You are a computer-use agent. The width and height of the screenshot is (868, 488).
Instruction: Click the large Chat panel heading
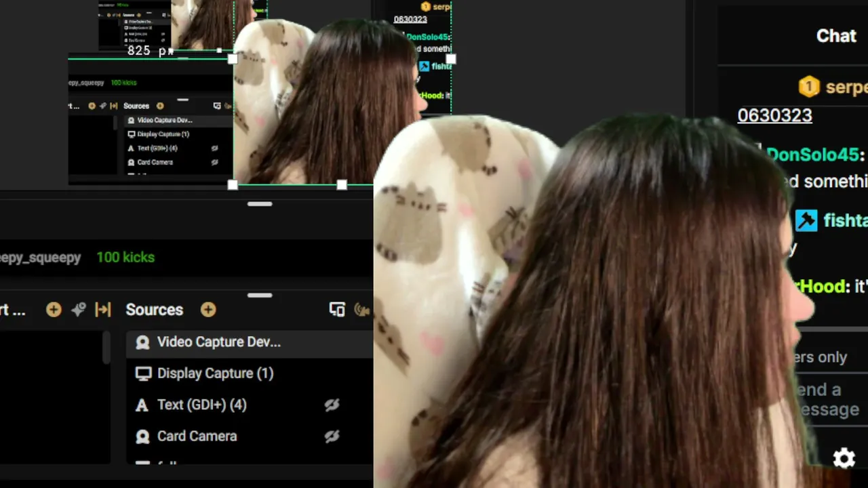[x=836, y=36]
